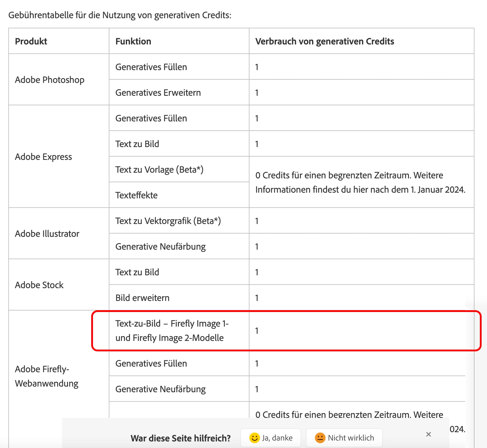Image resolution: width=487 pixels, height=448 pixels.
Task: Click the 'Ja, danke' feedback button
Action: [x=271, y=438]
